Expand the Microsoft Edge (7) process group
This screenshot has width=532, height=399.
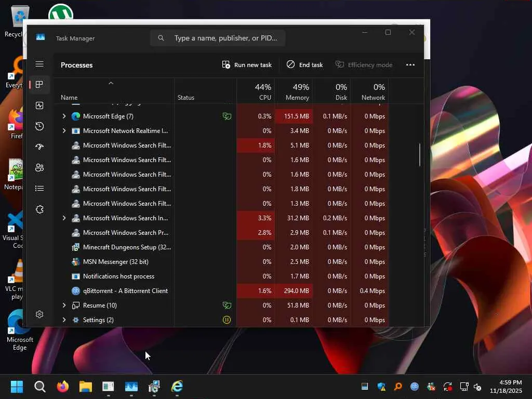(x=64, y=116)
